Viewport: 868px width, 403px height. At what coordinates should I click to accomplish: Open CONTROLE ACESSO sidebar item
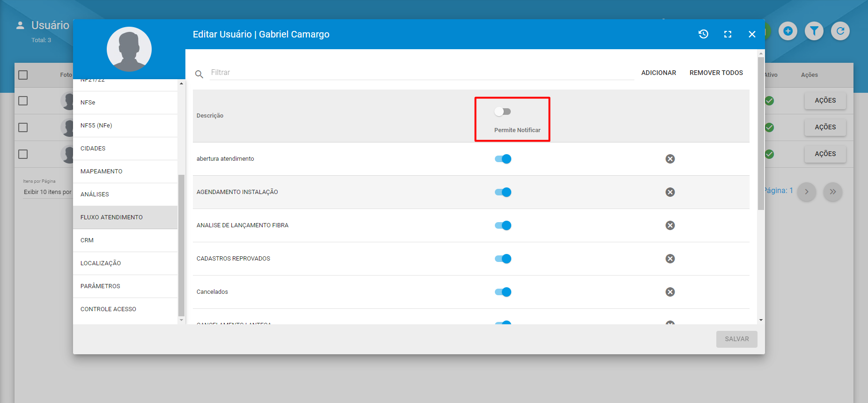(x=125, y=309)
